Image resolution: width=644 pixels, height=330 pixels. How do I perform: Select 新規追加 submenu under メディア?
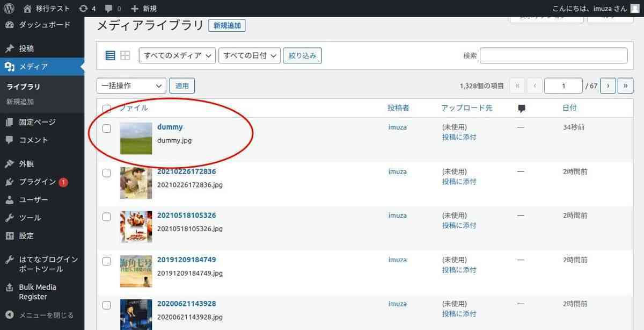coord(20,102)
